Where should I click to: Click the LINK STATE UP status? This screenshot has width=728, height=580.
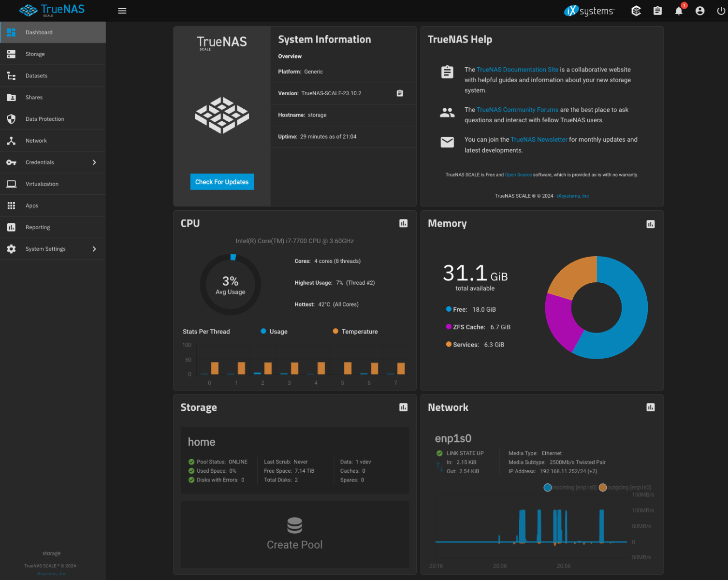[x=465, y=453]
